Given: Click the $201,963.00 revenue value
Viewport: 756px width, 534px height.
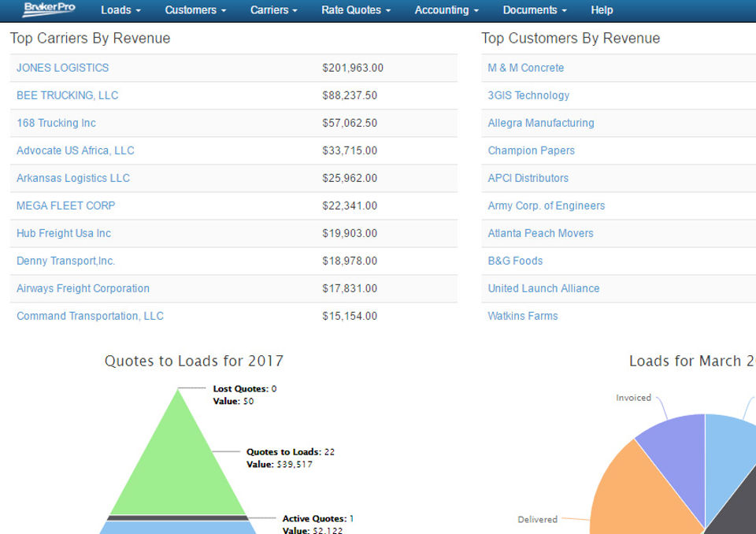Looking at the screenshot, I should click(353, 68).
